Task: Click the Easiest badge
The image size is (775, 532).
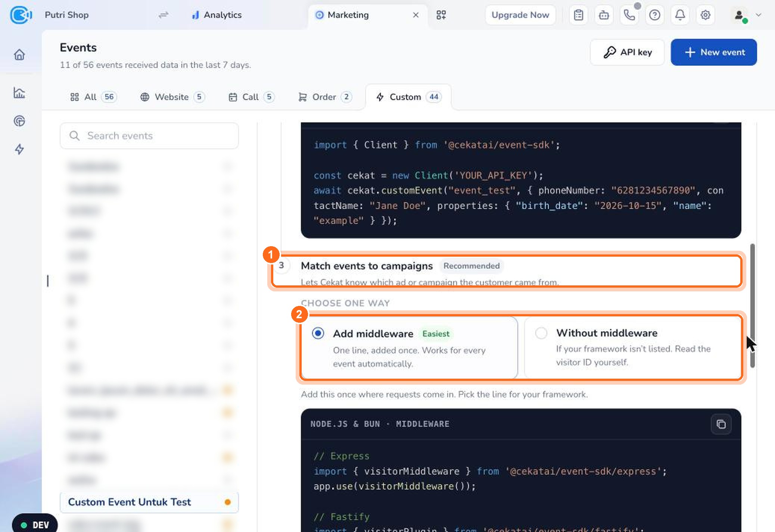Action: point(436,334)
